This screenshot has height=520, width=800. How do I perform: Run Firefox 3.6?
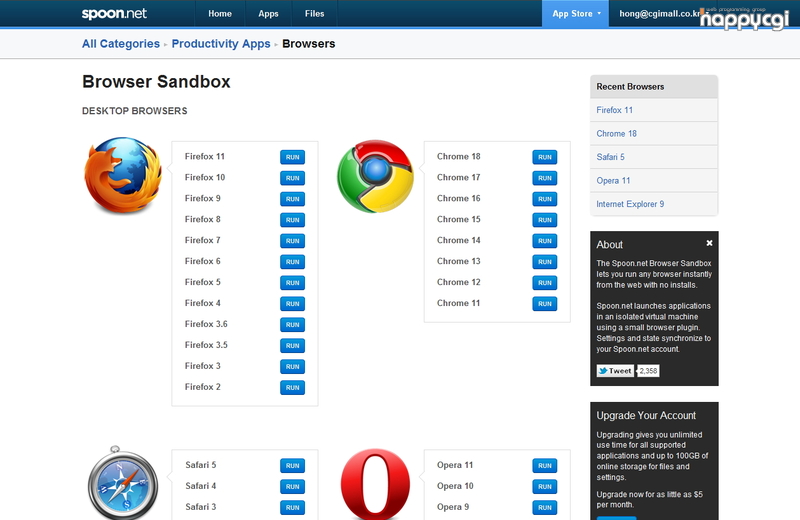click(x=292, y=325)
